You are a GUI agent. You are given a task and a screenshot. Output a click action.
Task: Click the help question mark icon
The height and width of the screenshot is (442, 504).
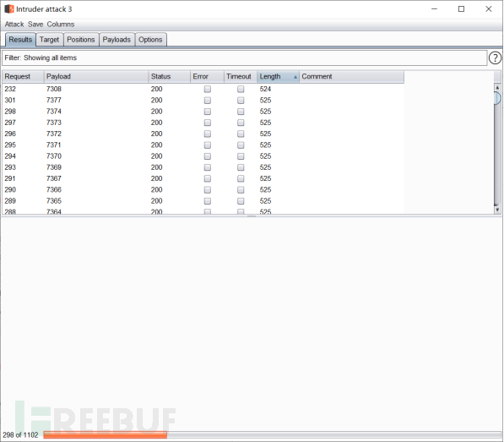tap(495, 58)
